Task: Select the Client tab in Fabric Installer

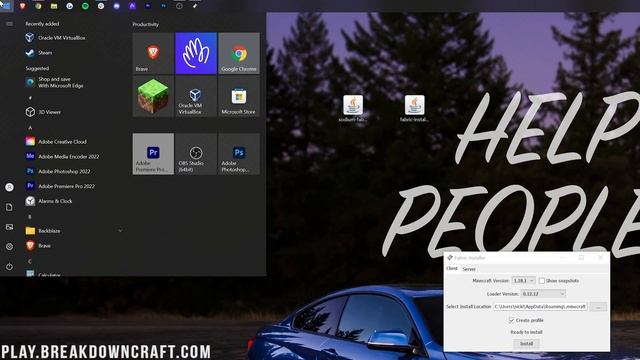Action: coord(452,269)
